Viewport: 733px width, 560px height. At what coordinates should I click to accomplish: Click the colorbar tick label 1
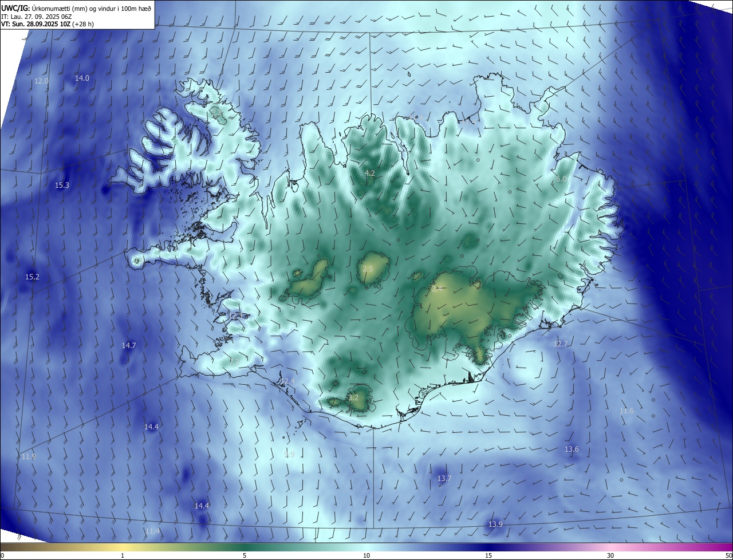pyautogui.click(x=123, y=555)
